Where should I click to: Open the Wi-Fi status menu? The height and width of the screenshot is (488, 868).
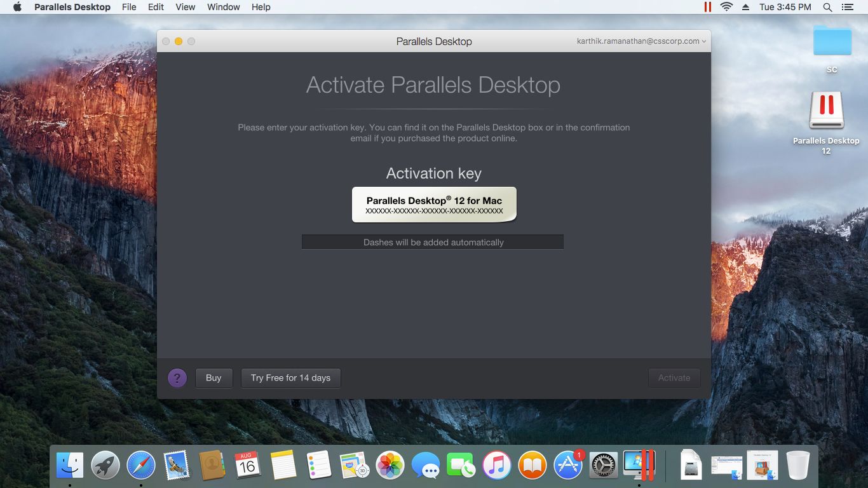tap(726, 7)
